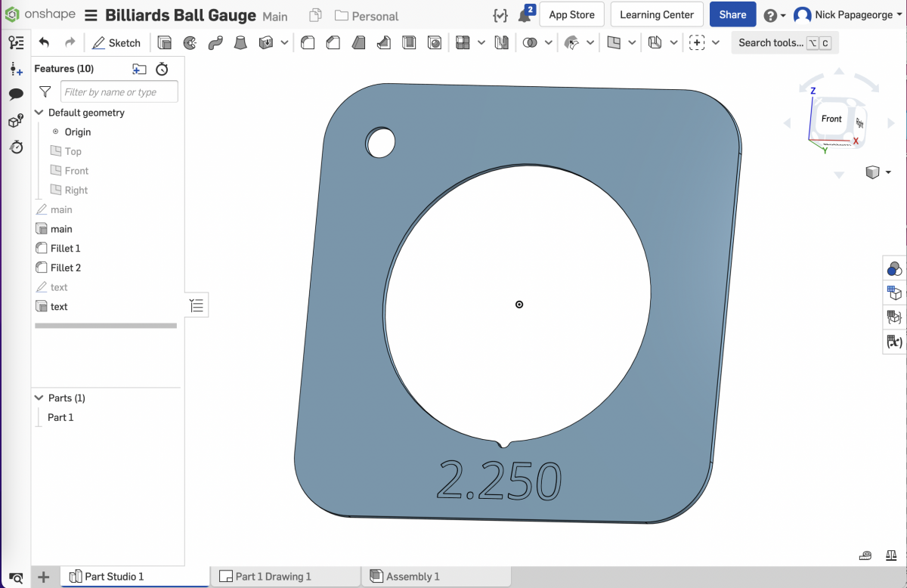The image size is (907, 588).
Task: Pick the Chamfer tool
Action: pos(333,43)
